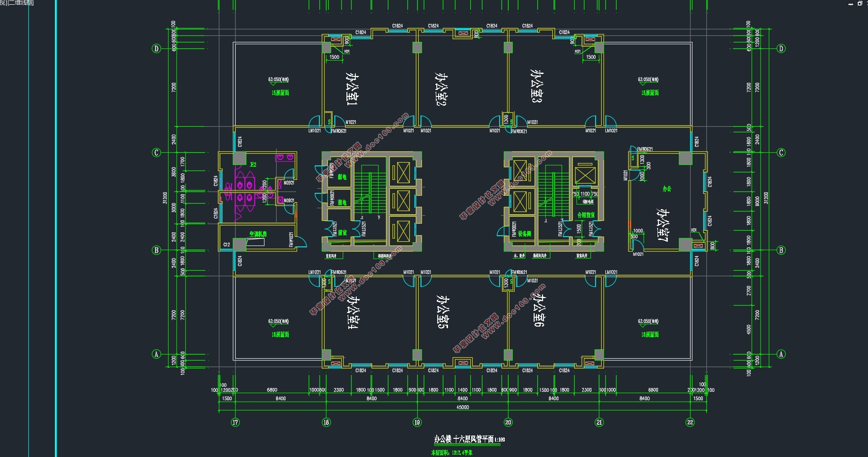Select the 消防电梯 label in right core

point(588,202)
